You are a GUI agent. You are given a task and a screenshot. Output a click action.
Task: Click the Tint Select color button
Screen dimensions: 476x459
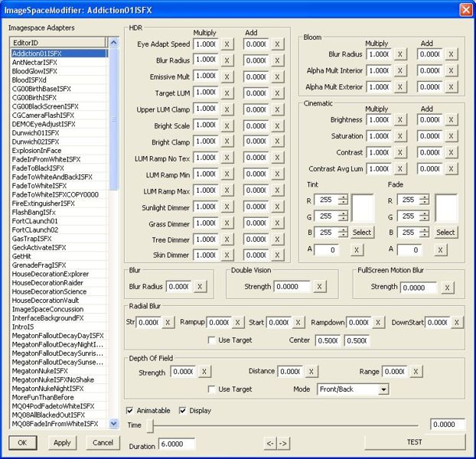(x=362, y=233)
